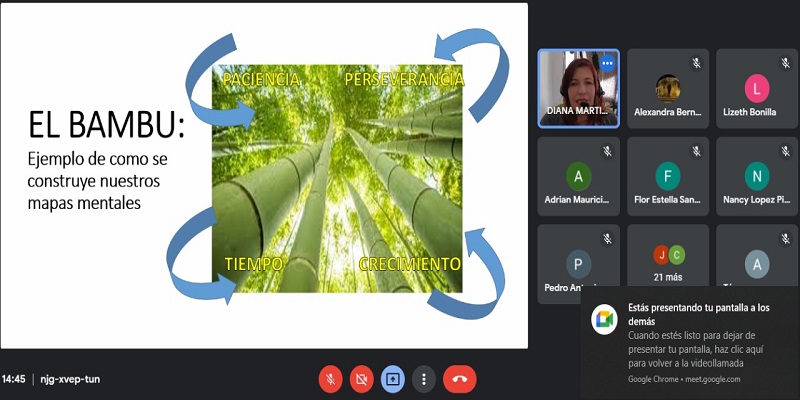
Task: Click Nancy Lopez's green N avatar
Action: [757, 176]
